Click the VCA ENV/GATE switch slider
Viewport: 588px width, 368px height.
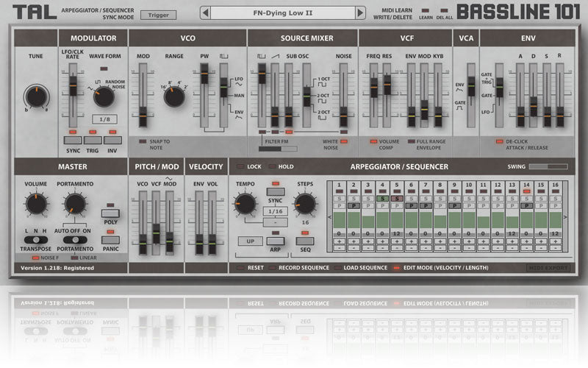click(x=471, y=86)
